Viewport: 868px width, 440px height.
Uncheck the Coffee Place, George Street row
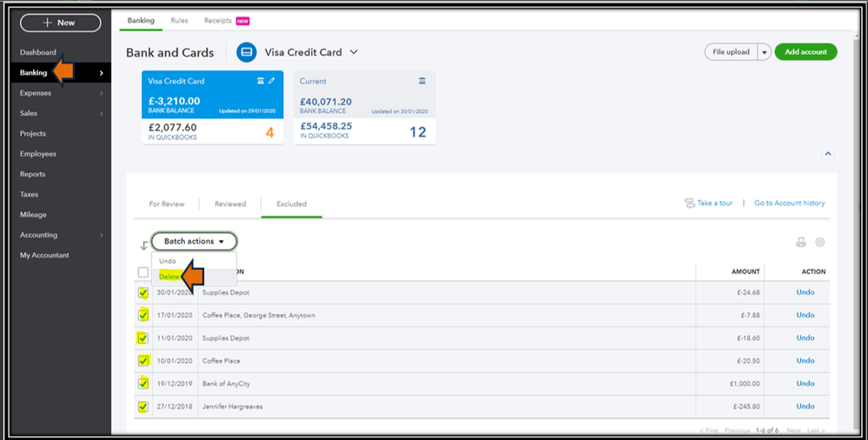[142, 316]
